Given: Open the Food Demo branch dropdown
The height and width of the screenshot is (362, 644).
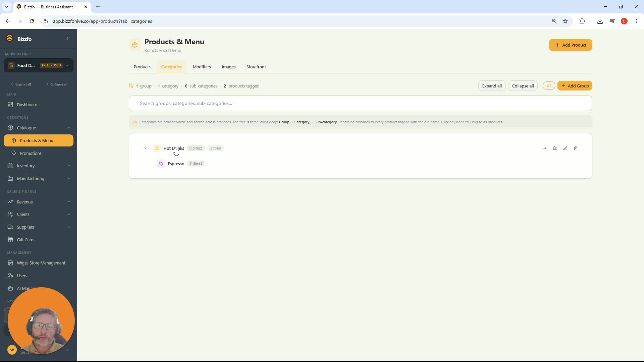Looking at the screenshot, I should click(39, 65).
